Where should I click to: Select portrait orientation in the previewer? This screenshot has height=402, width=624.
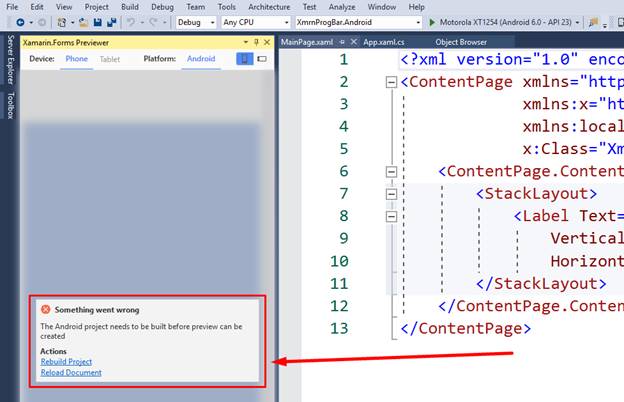point(245,59)
